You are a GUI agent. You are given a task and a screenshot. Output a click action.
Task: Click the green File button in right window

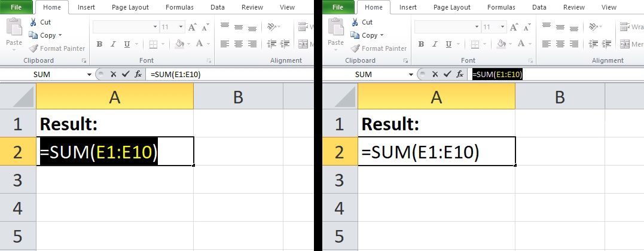tap(338, 7)
